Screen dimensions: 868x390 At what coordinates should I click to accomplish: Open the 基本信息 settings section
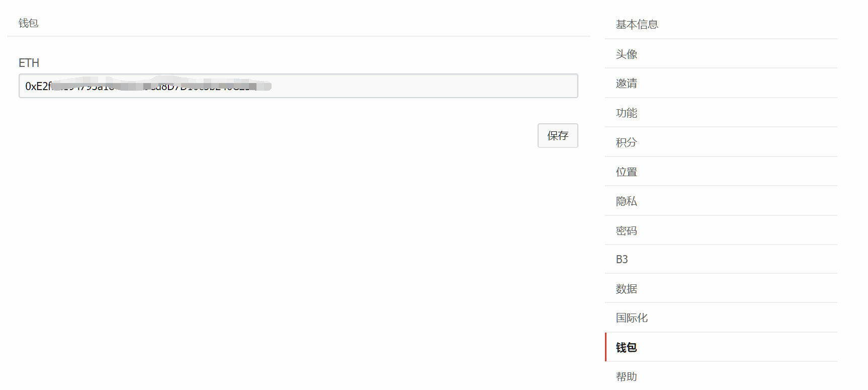637,24
